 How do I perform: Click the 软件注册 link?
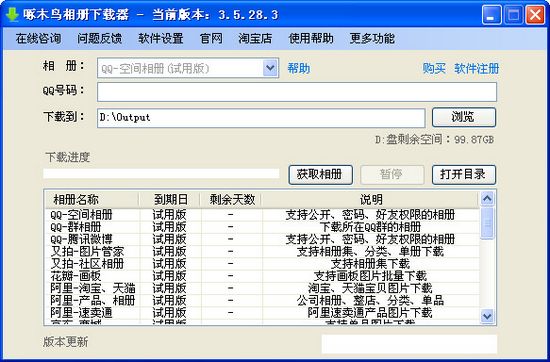click(476, 68)
